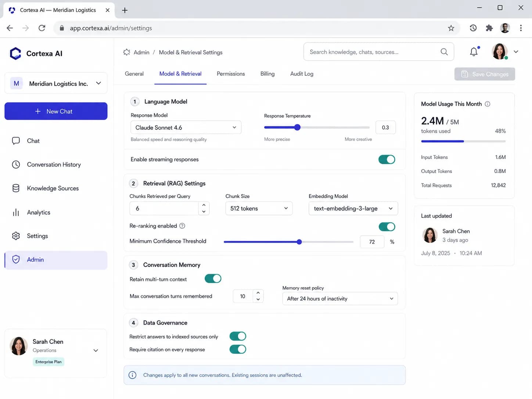Screen dimensions: 532x399
Task: Open Conversation History clock icon
Action: point(16,165)
